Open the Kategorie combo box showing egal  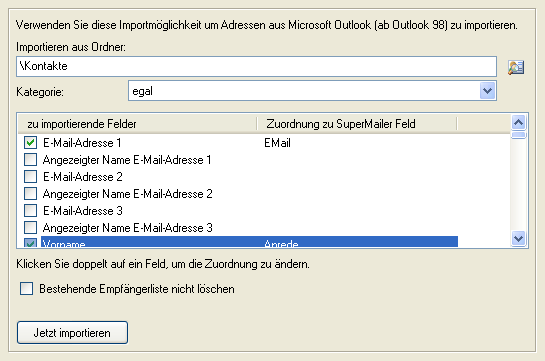(x=312, y=91)
